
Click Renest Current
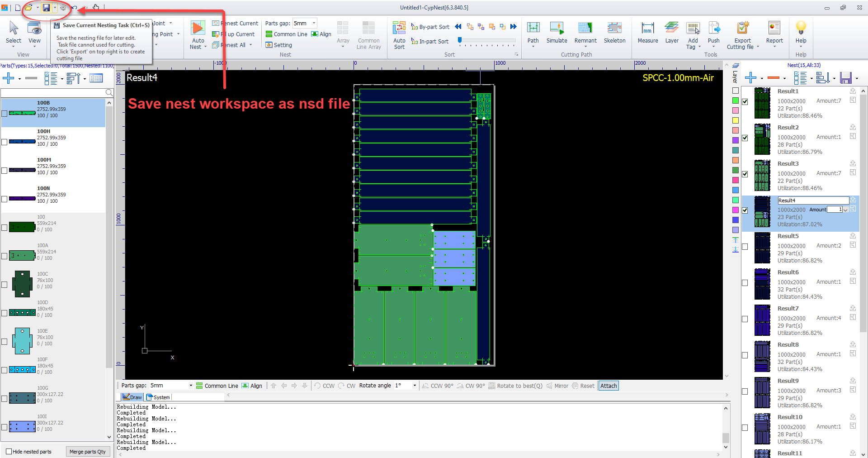click(x=236, y=24)
